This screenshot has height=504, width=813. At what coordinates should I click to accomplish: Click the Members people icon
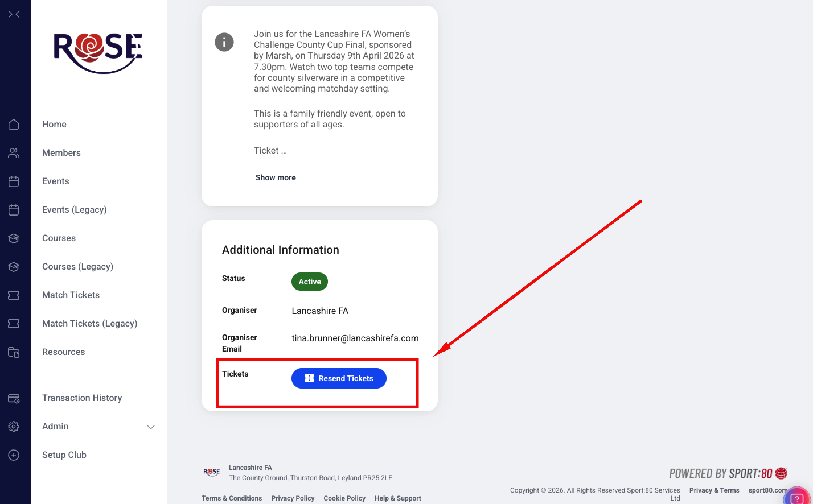pyautogui.click(x=14, y=153)
